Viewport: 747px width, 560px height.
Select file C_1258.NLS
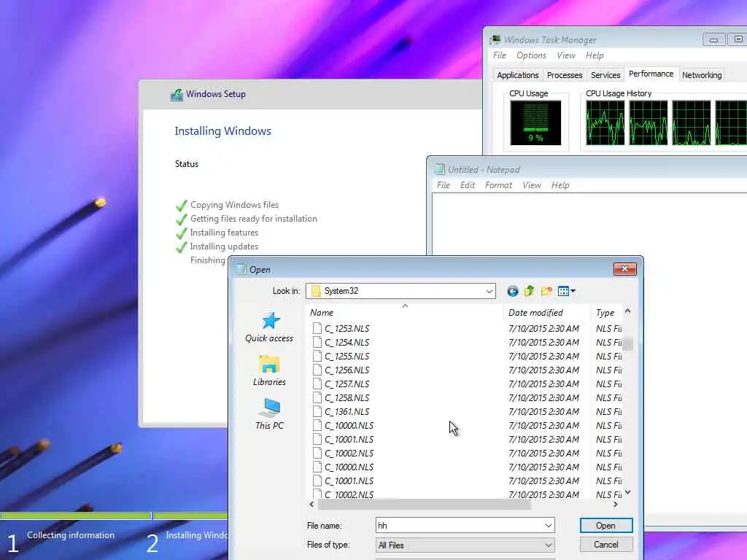(x=347, y=397)
